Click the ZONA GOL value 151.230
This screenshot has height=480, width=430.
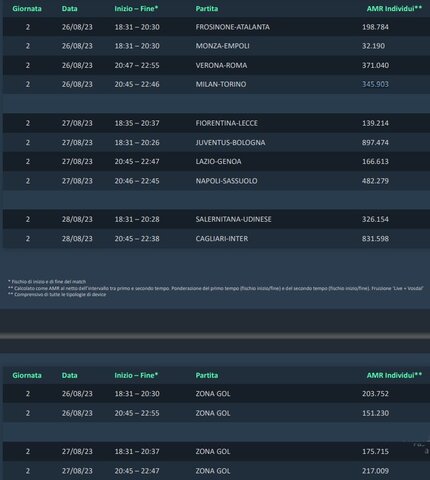[x=375, y=413]
